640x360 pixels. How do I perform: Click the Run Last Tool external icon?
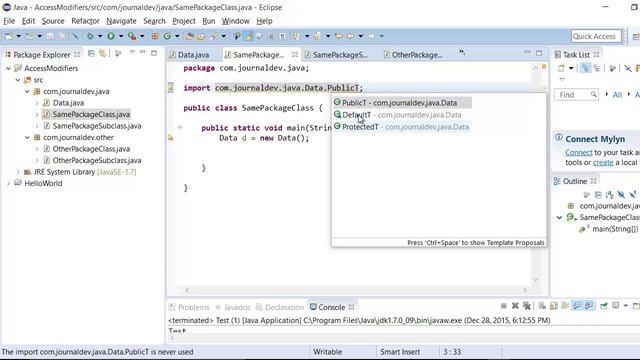pos(132,36)
